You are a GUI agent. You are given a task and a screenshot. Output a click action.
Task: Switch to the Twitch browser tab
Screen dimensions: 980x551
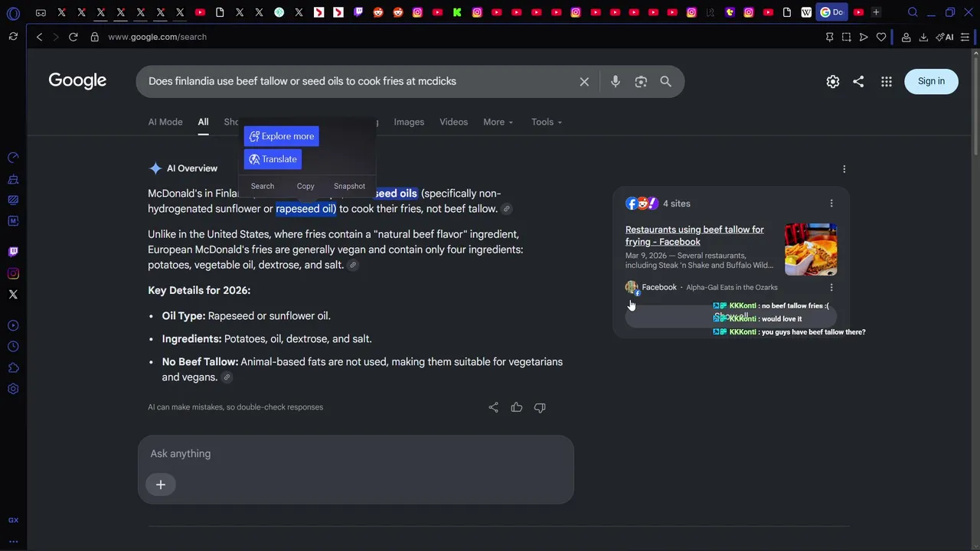358,12
